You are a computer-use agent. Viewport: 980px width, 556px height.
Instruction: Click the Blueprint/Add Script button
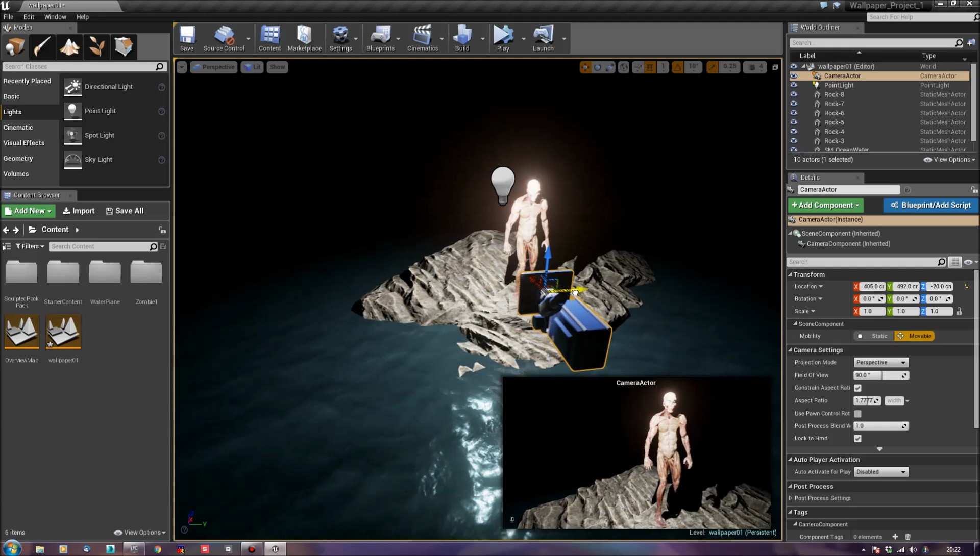tap(930, 205)
